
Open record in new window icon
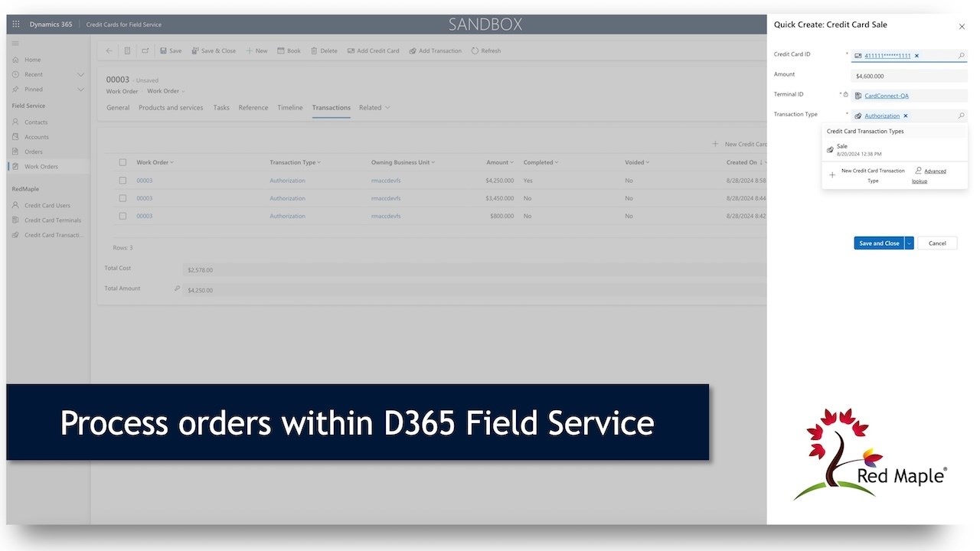coord(145,51)
